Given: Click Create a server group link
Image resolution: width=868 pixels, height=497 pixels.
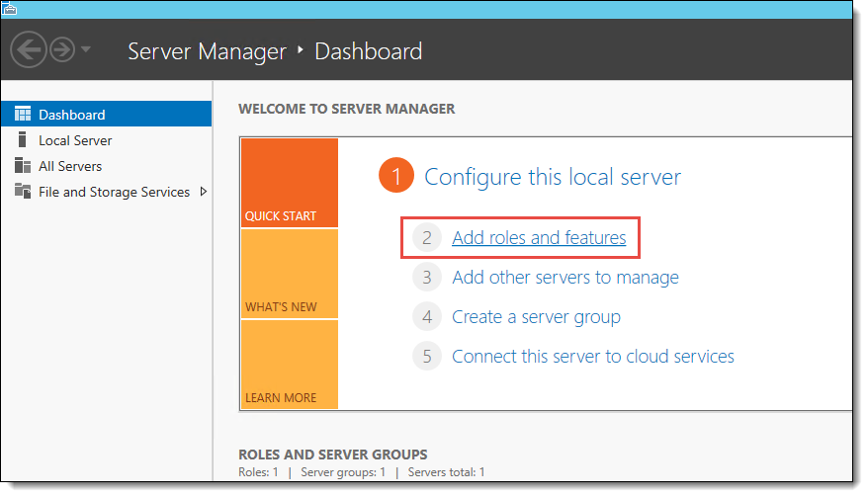Looking at the screenshot, I should click(536, 316).
